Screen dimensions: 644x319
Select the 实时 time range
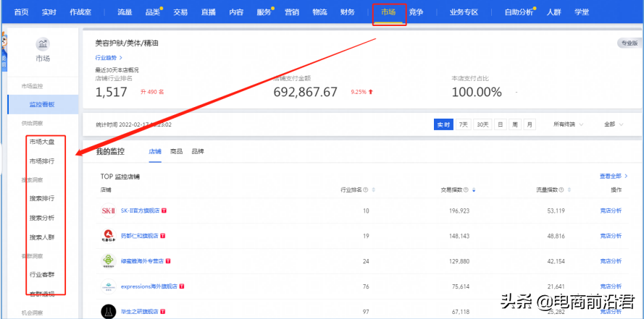tap(443, 124)
